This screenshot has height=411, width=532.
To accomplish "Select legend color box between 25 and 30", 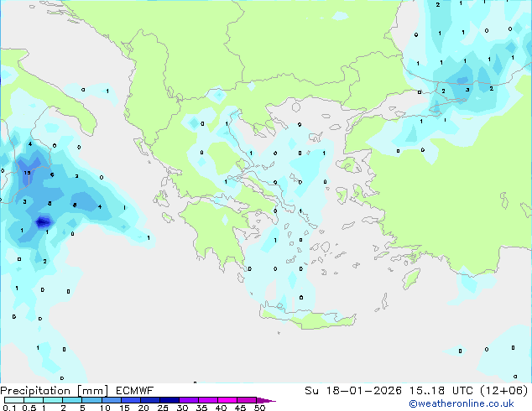I will tap(170, 400).
